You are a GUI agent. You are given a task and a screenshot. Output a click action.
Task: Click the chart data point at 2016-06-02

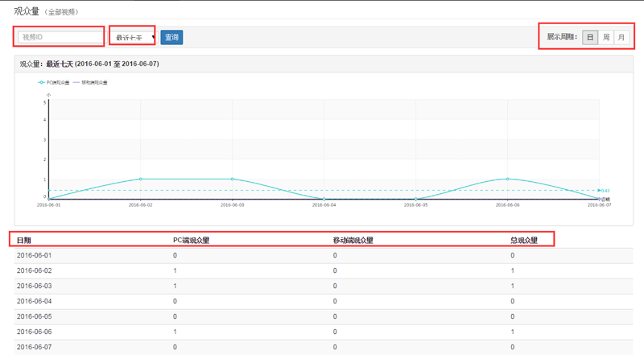pyautogui.click(x=141, y=179)
